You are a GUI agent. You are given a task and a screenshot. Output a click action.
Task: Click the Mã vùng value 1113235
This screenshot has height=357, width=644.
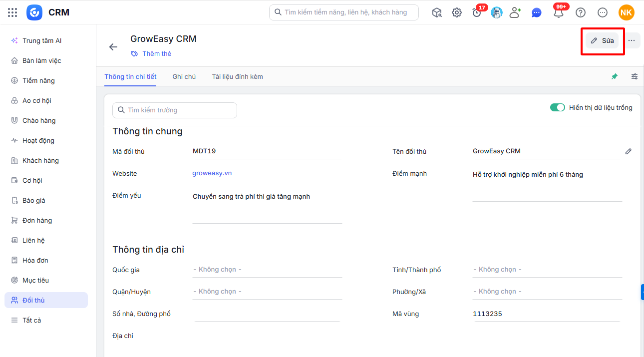coord(487,314)
